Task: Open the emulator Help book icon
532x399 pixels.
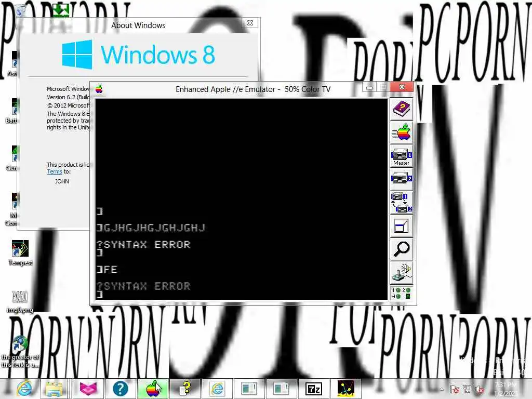Action: click(402, 109)
